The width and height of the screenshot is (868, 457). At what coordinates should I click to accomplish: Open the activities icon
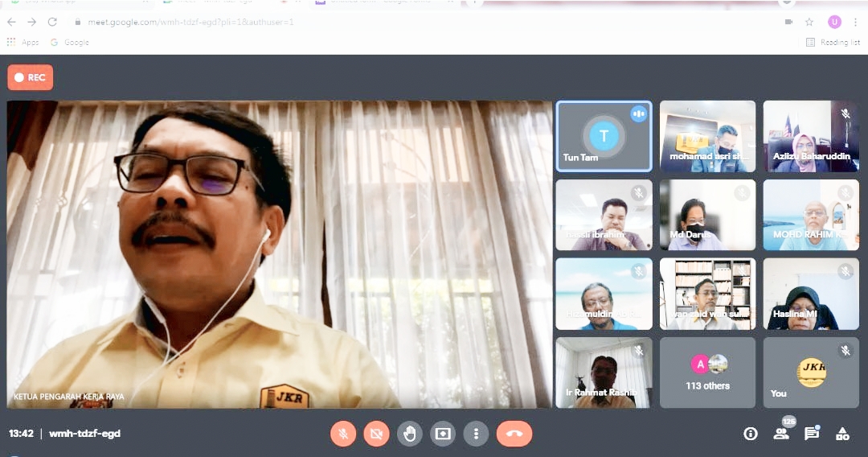[x=842, y=434]
